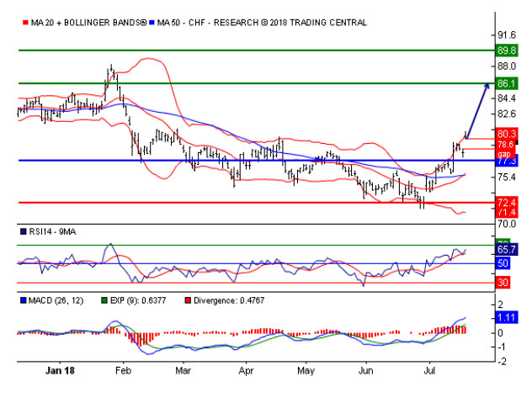Click the Jul label on the time axis
This screenshot has width=532, height=408.
428,369
